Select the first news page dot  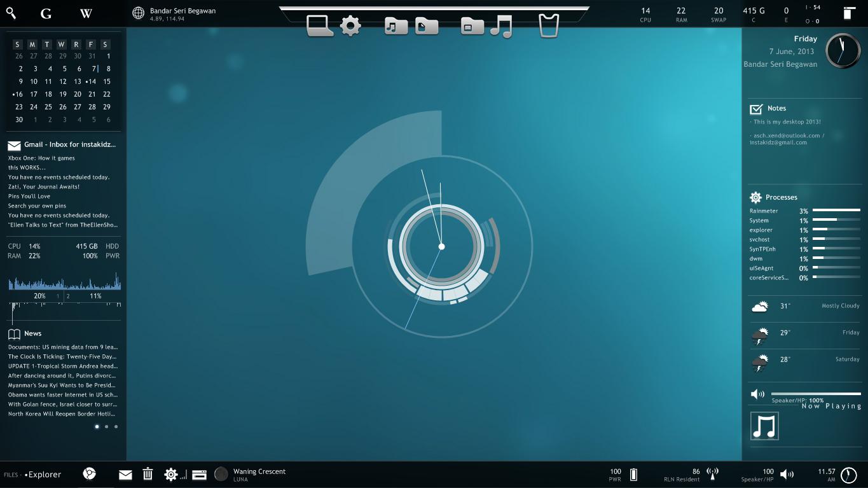click(x=97, y=427)
